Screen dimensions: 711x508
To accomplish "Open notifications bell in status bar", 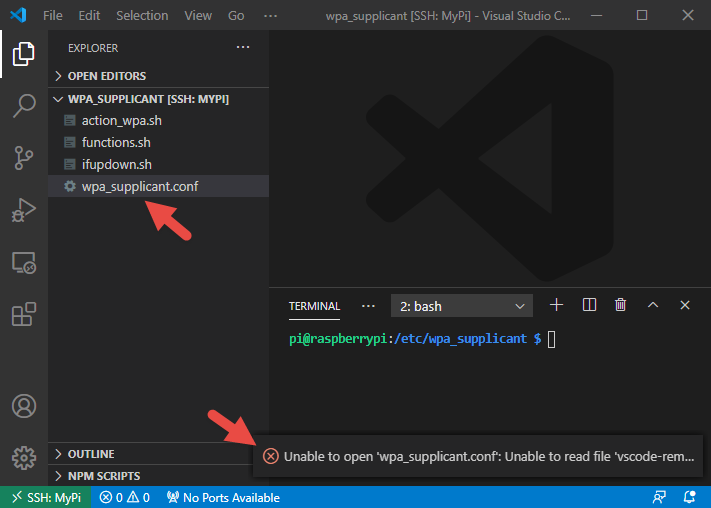I will 690,497.
